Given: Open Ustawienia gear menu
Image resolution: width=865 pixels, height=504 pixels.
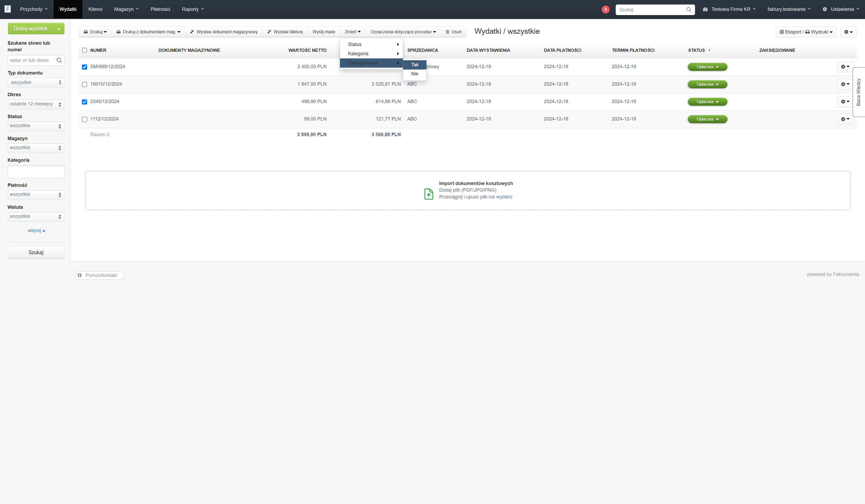Looking at the screenshot, I should click(x=841, y=9).
